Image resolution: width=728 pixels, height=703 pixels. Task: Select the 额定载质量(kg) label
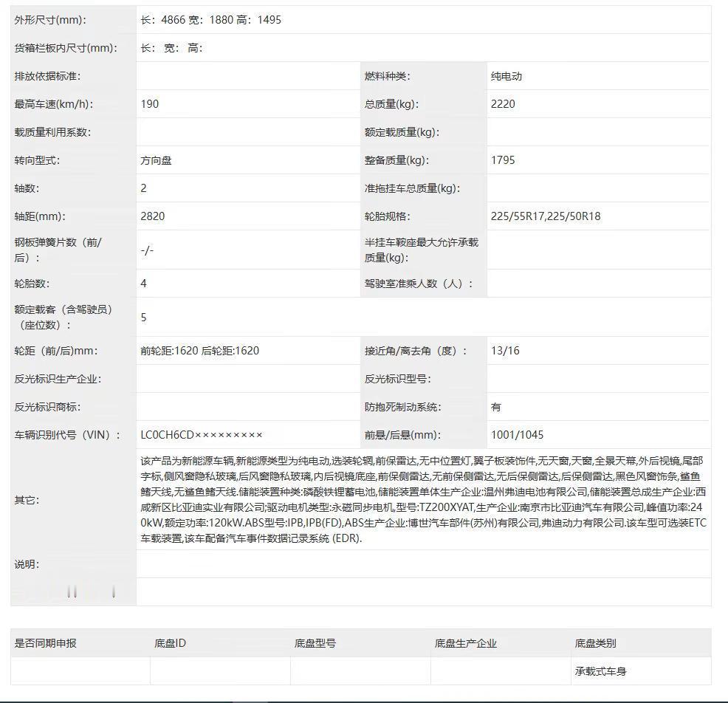point(402,132)
